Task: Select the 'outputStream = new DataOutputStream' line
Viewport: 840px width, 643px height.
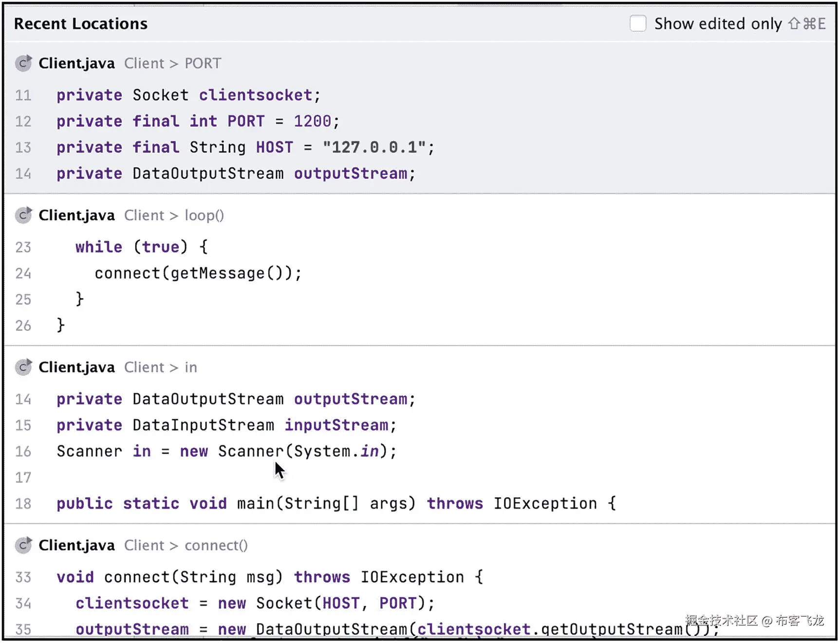Action: [397, 629]
